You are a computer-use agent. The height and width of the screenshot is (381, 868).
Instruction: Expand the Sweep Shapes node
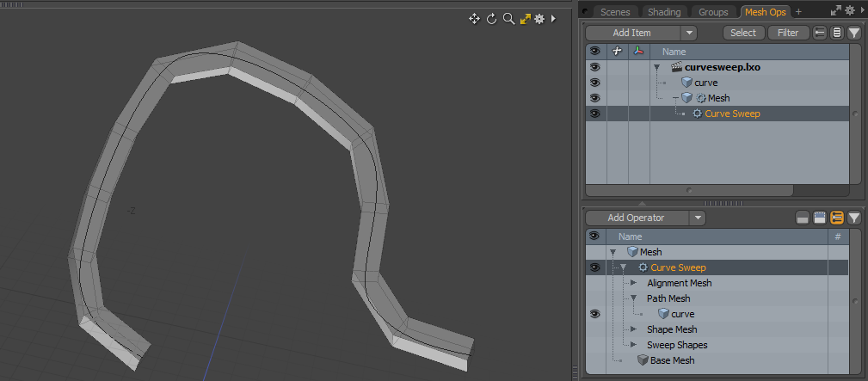tap(634, 345)
